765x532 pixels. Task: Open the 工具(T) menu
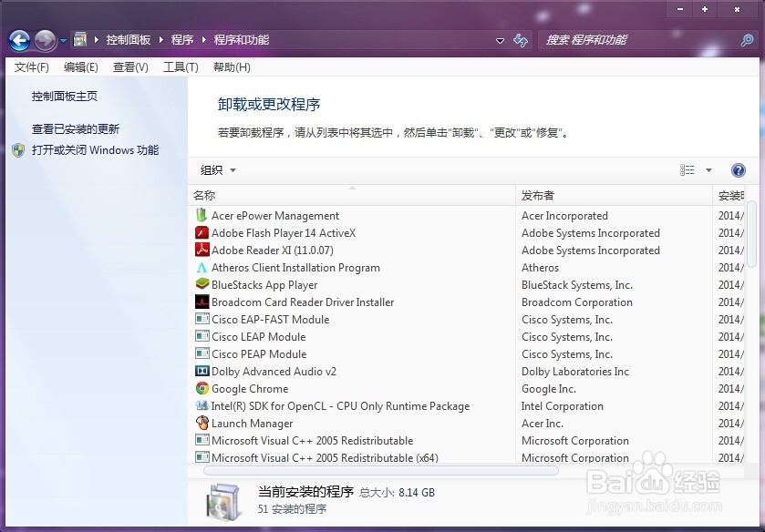[x=181, y=67]
